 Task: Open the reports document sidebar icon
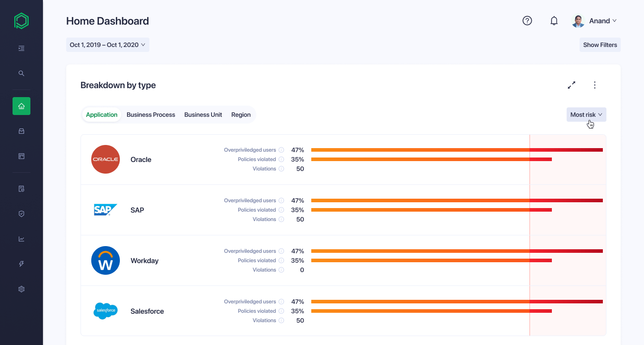pos(21,189)
